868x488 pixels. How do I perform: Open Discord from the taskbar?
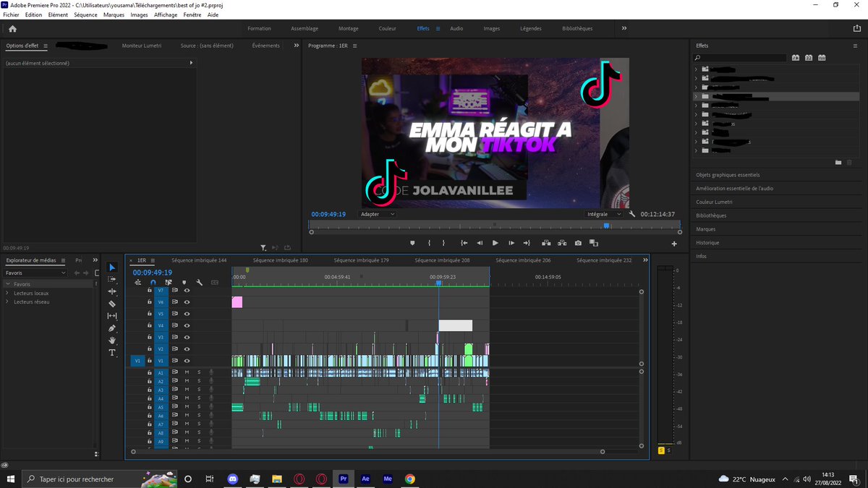tap(233, 479)
